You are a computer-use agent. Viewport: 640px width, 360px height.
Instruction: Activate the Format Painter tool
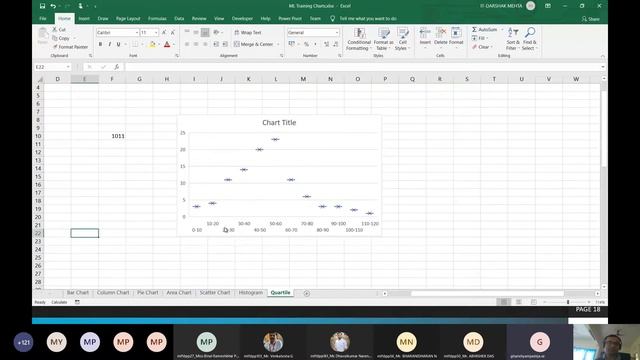click(70, 47)
